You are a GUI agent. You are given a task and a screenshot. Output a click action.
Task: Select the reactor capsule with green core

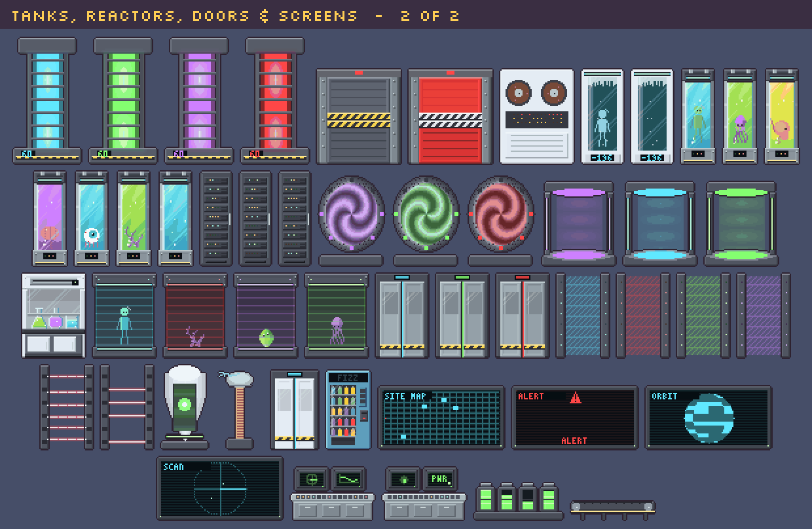coord(185,407)
